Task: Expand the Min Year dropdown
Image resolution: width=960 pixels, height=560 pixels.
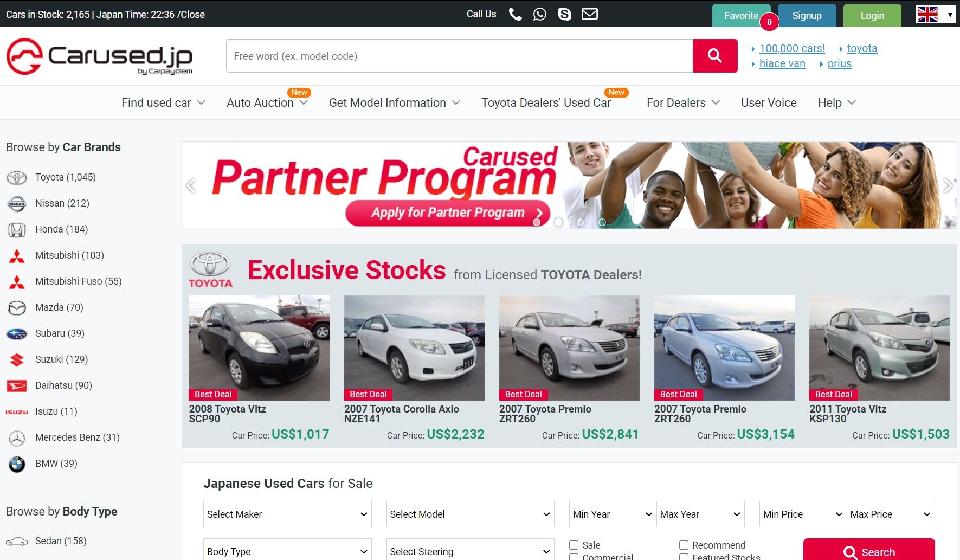Action: coord(613,514)
